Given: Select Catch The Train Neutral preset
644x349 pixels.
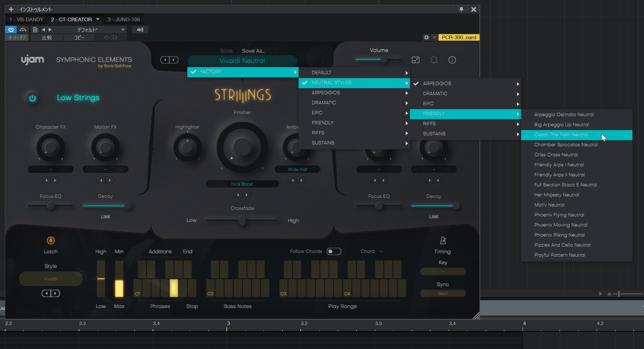Looking at the screenshot, I should pos(577,135).
